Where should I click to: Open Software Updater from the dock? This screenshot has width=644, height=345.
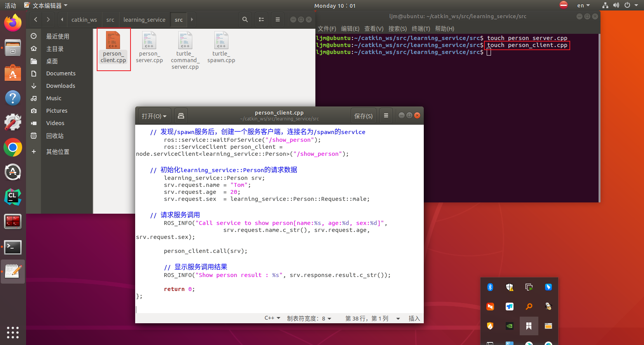click(x=13, y=172)
